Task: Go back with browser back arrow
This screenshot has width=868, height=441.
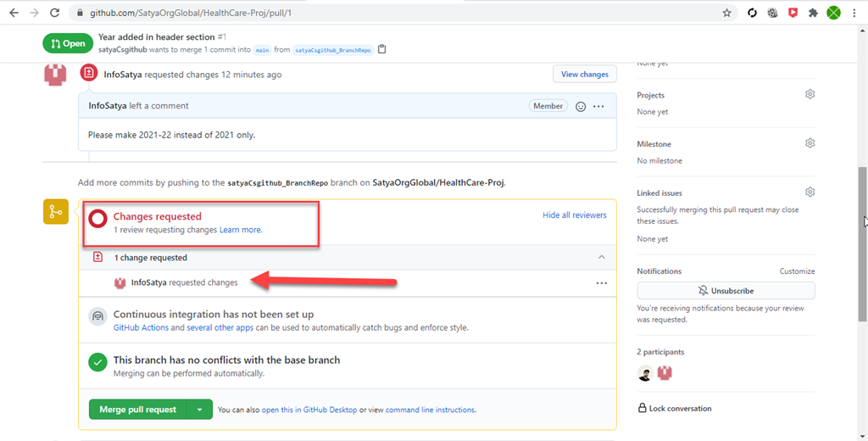Action: pos(14,13)
